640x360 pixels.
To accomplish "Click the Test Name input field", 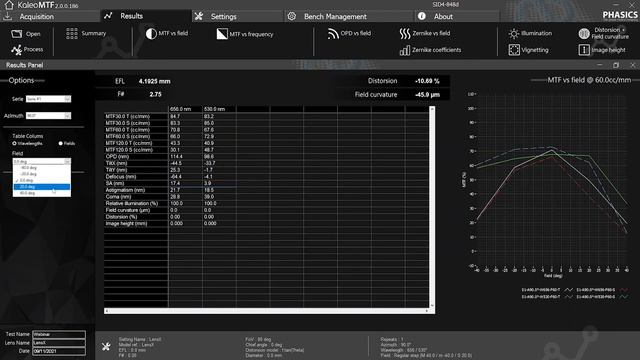I will pos(59,334).
